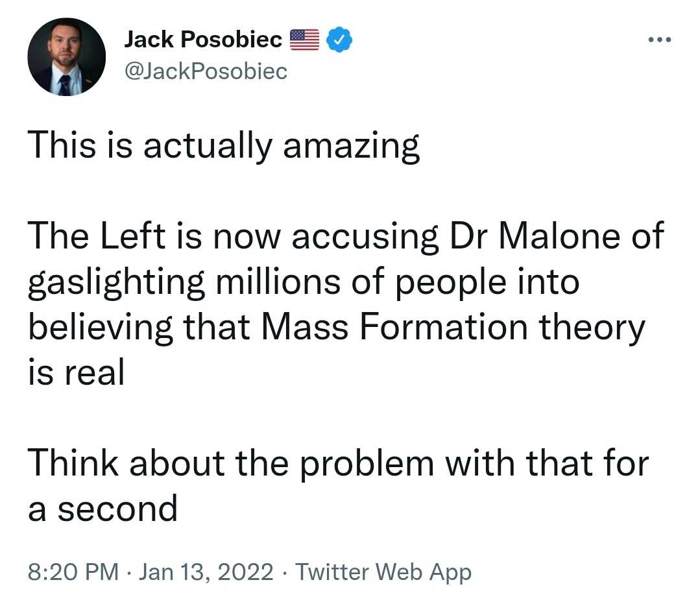
Task: Click the word 'believing' in the tweet
Action: point(101,328)
